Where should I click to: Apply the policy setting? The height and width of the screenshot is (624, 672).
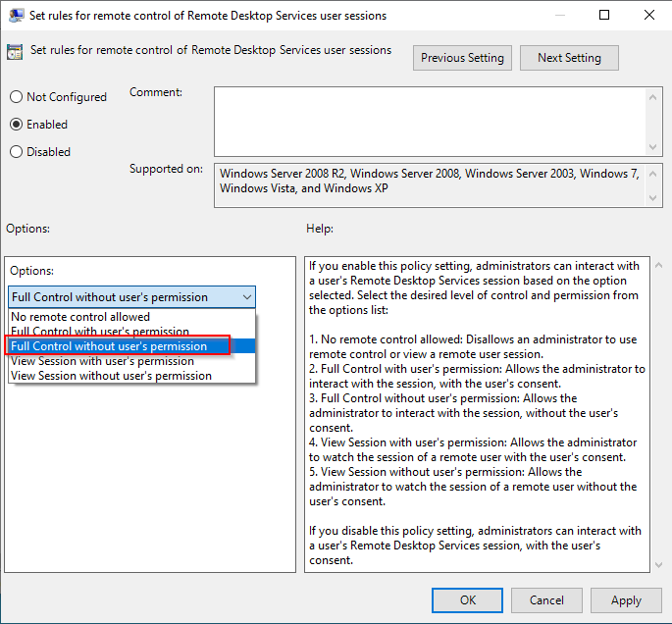(x=625, y=599)
